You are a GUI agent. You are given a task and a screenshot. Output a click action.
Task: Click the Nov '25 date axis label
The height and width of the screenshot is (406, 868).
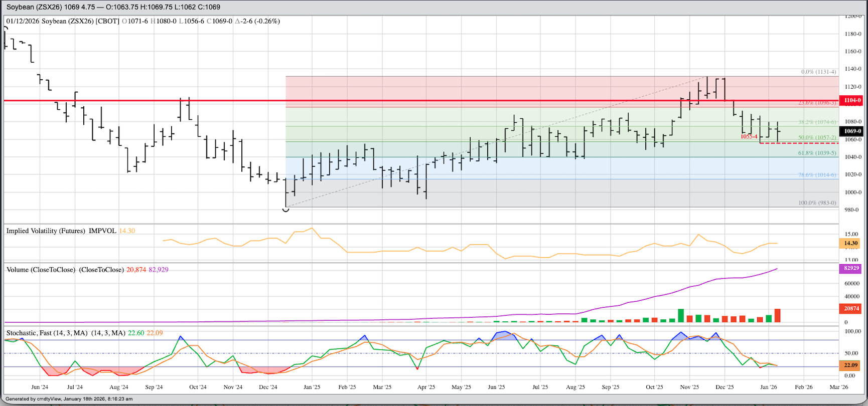[689, 387]
